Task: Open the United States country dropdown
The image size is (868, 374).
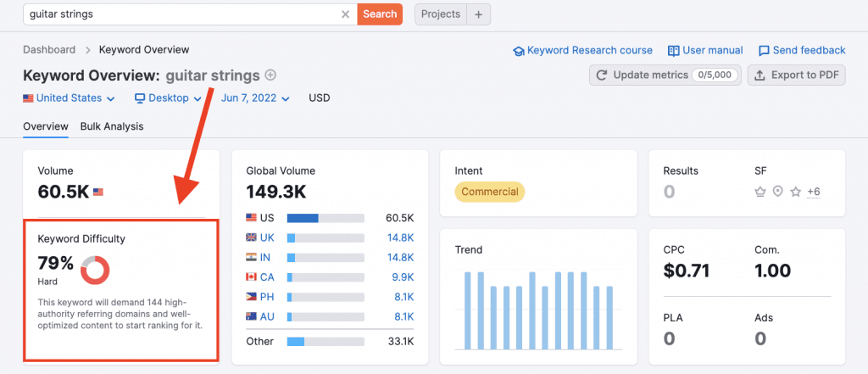Action: [70, 98]
